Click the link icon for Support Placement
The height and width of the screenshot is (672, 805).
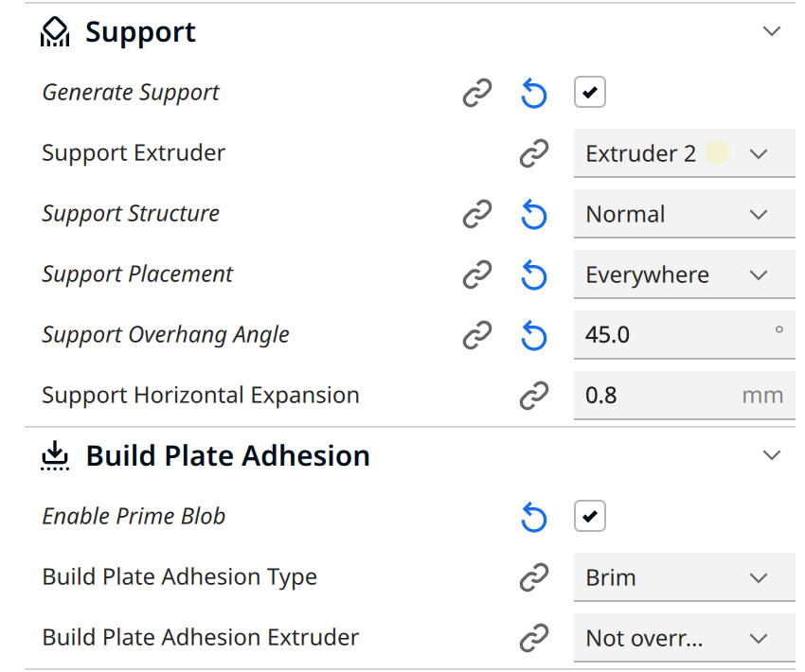click(477, 275)
